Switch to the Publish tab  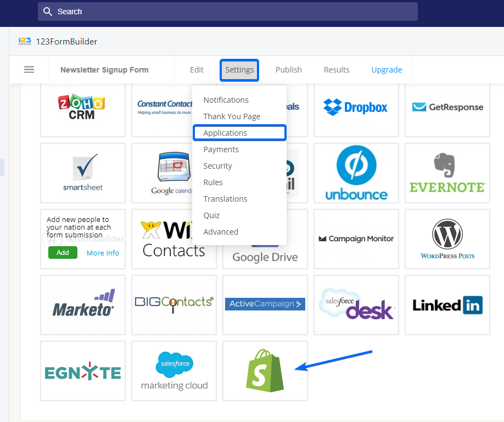tap(288, 70)
